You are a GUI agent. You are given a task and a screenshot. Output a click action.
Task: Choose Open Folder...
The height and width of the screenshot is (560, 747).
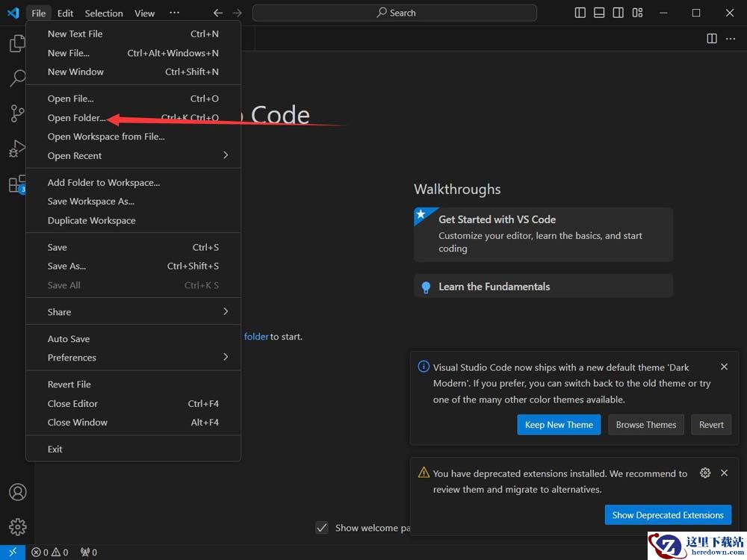pyautogui.click(x=134, y=118)
